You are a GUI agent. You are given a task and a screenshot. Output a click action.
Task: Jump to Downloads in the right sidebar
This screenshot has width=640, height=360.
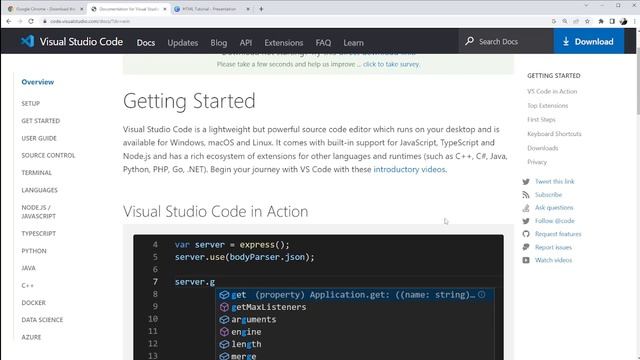pyautogui.click(x=542, y=148)
